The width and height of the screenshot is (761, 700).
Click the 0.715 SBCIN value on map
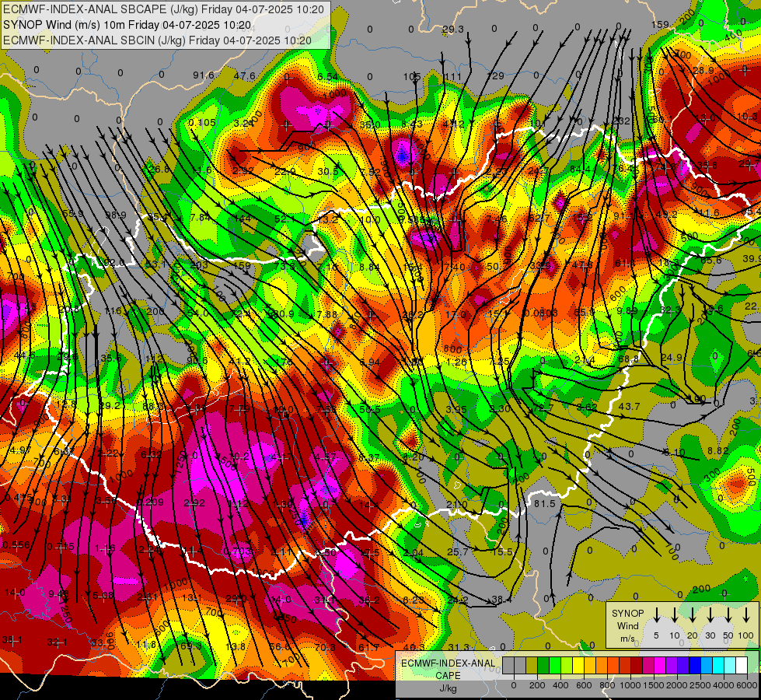point(61,547)
